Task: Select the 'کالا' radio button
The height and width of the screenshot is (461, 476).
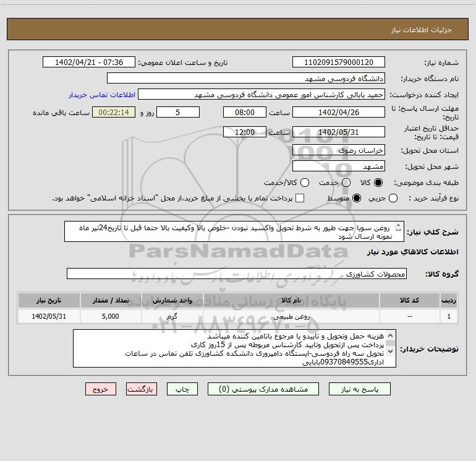Action: pyautogui.click(x=378, y=183)
